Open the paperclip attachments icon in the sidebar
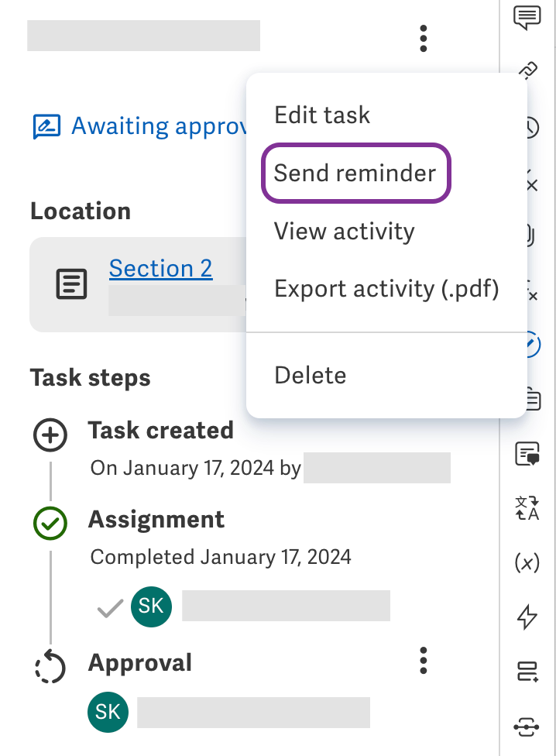Viewport: 556px width, 756px height. click(531, 235)
